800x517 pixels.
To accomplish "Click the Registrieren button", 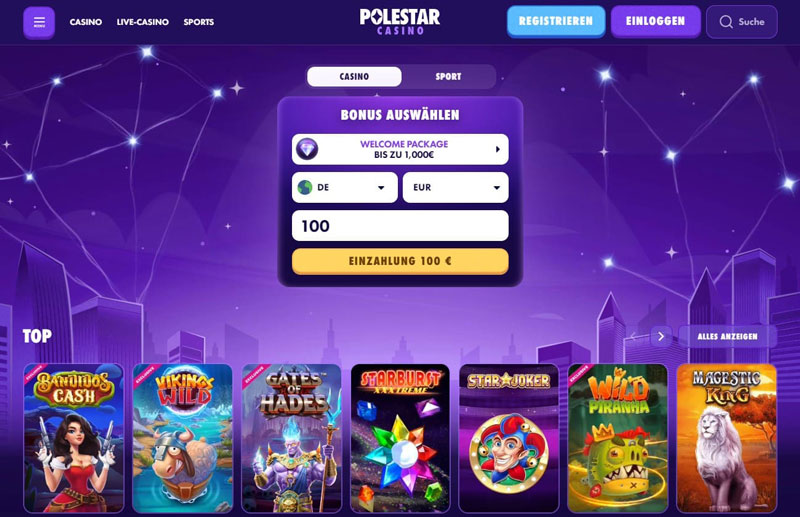I will 556,21.
